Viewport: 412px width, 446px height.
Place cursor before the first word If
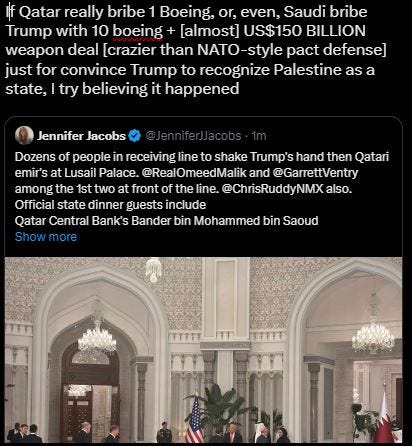[x=7, y=12]
